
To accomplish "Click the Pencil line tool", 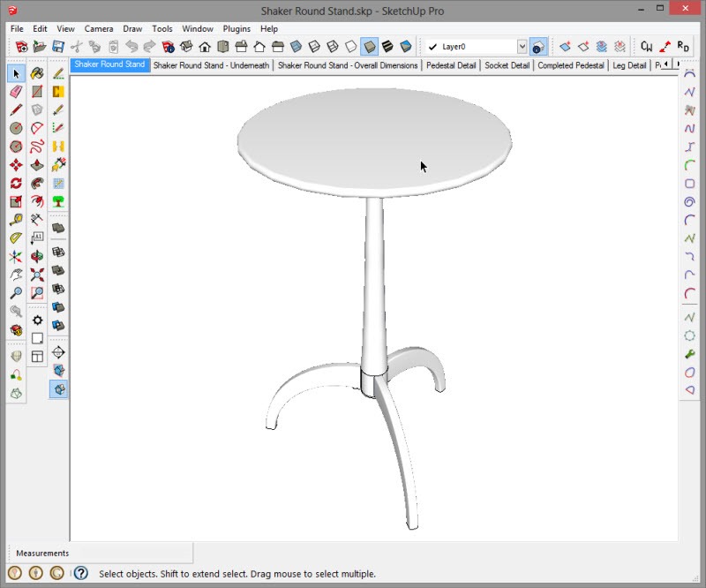I will (x=16, y=110).
